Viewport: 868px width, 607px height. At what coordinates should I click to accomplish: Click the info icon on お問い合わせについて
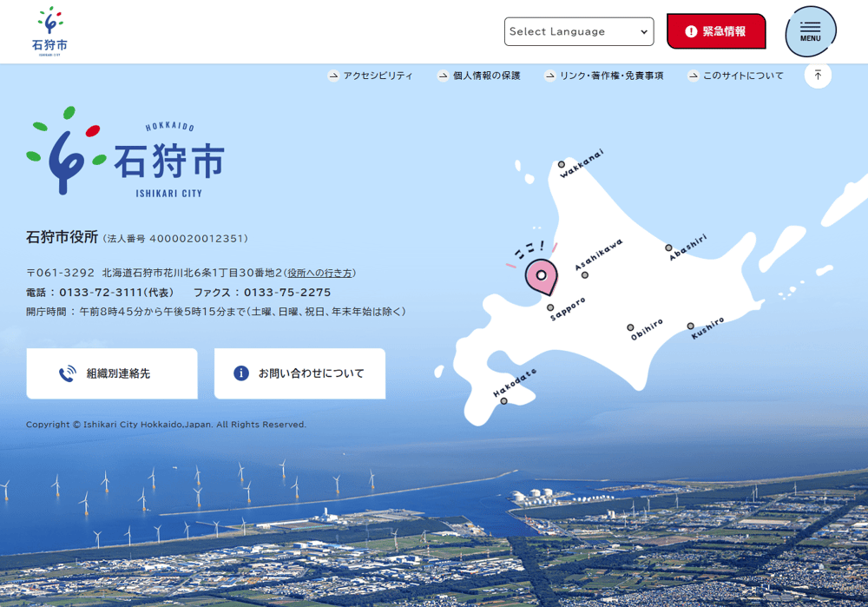pos(241,373)
